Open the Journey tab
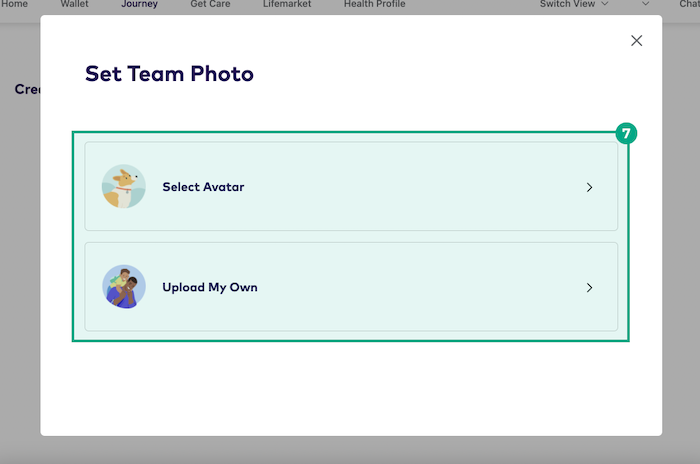Screen dimensions: 700x464 click(139, 4)
